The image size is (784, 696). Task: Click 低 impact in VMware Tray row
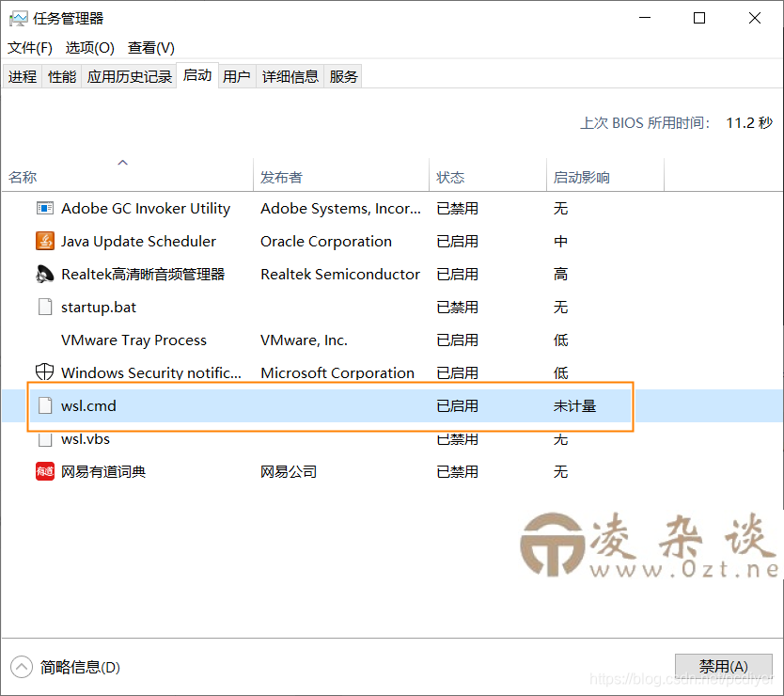[x=560, y=340]
